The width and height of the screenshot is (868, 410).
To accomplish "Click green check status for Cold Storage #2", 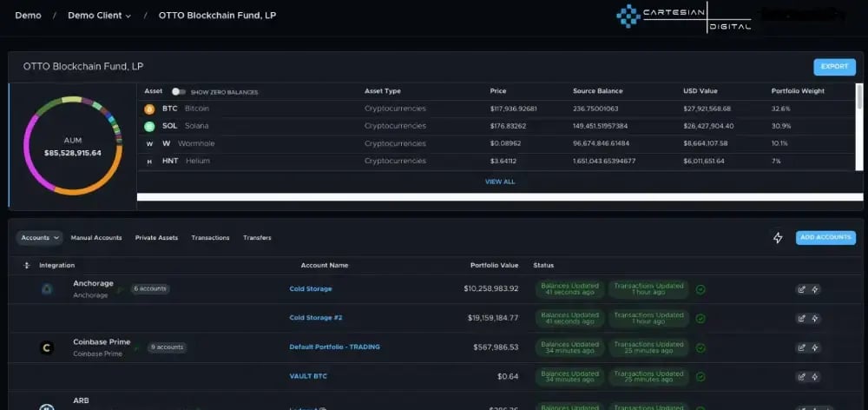I will 700,318.
